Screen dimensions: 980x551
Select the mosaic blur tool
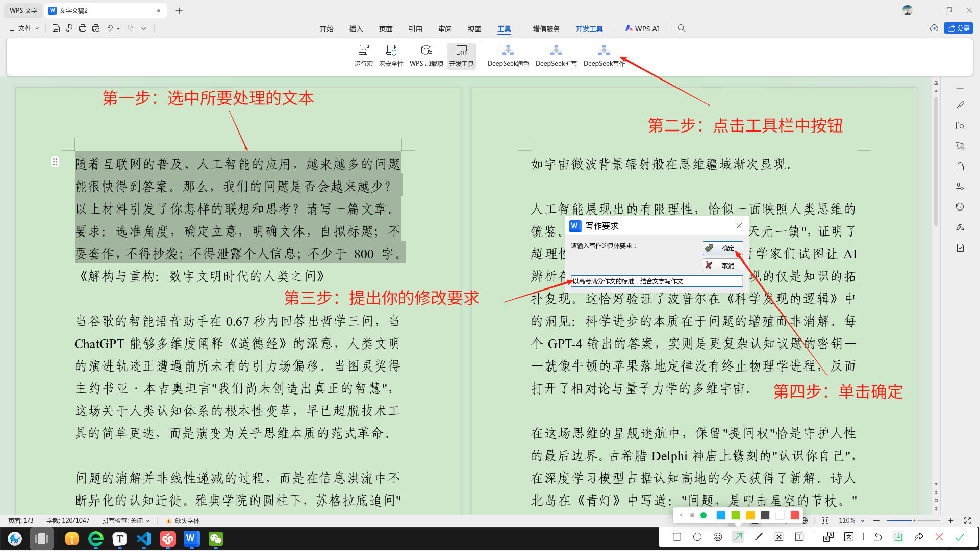(779, 537)
